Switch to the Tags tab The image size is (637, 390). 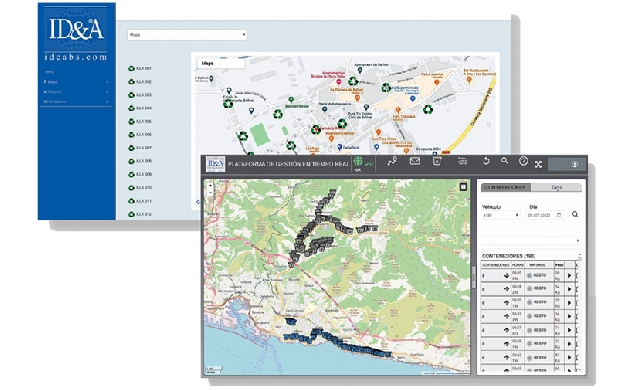click(556, 187)
